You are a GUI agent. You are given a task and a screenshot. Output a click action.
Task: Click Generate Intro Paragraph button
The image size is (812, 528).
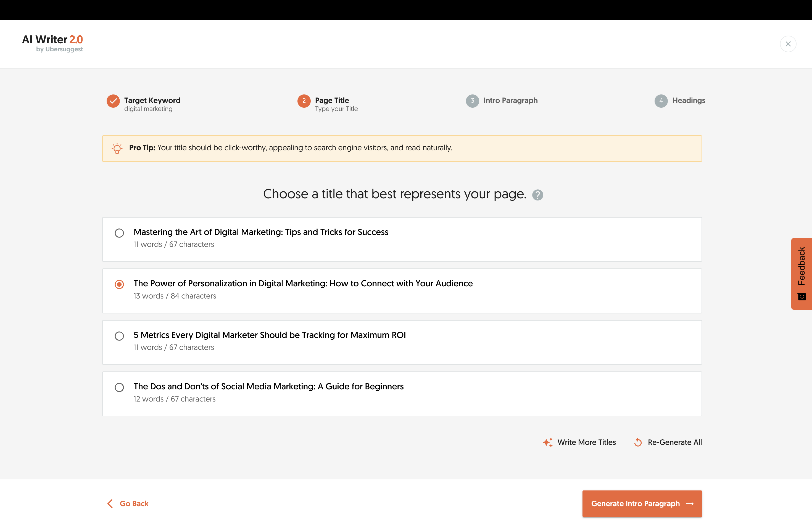click(x=642, y=503)
